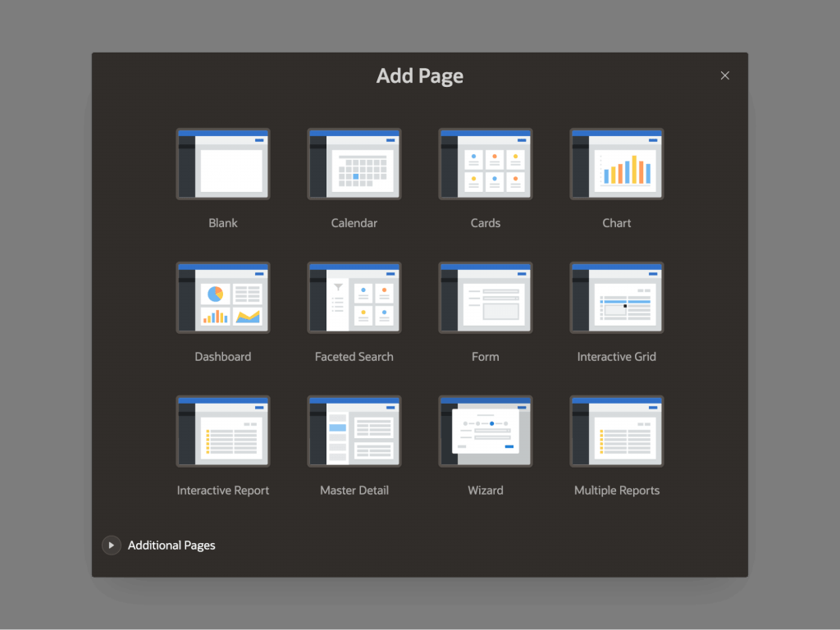This screenshot has height=630, width=840.
Task: Select the Faceted Search page icon
Action: pyautogui.click(x=354, y=298)
